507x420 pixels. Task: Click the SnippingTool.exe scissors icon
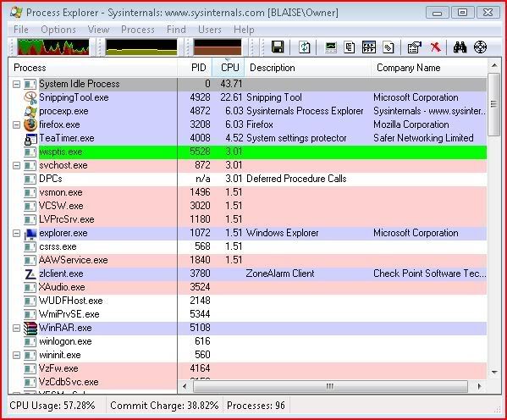click(30, 97)
